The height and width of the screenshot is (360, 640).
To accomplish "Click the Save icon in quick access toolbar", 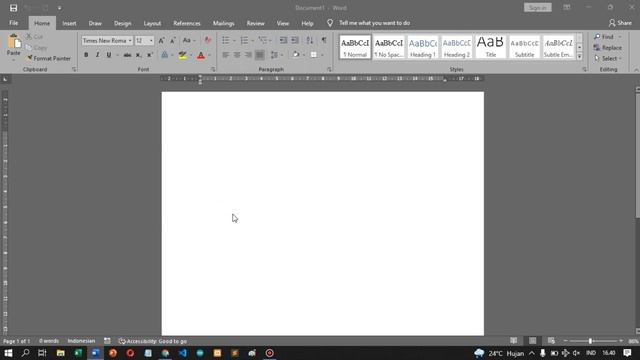I will (x=13, y=8).
